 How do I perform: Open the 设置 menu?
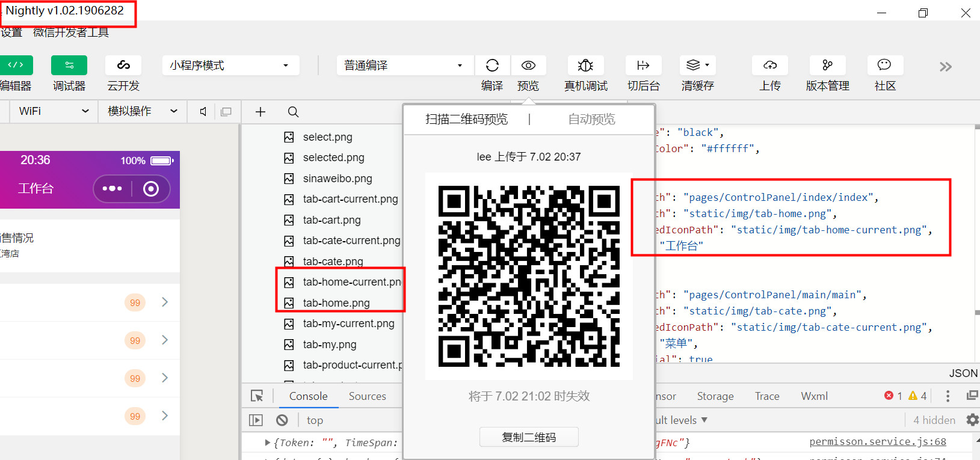11,32
